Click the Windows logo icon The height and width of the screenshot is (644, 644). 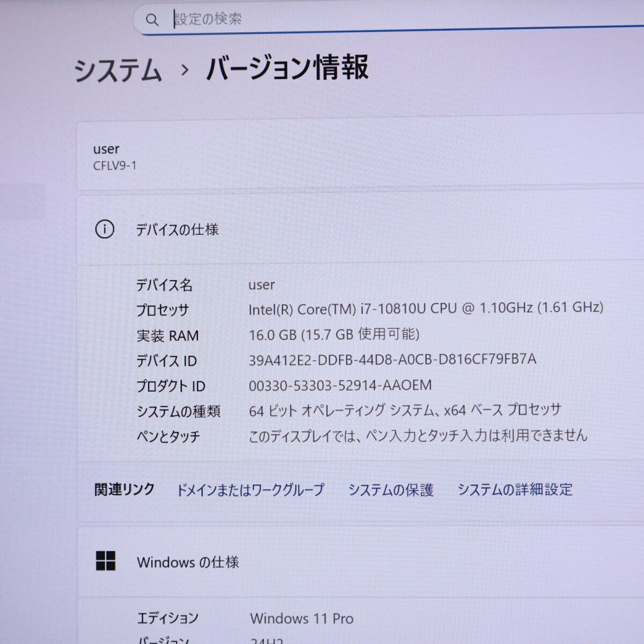[106, 561]
